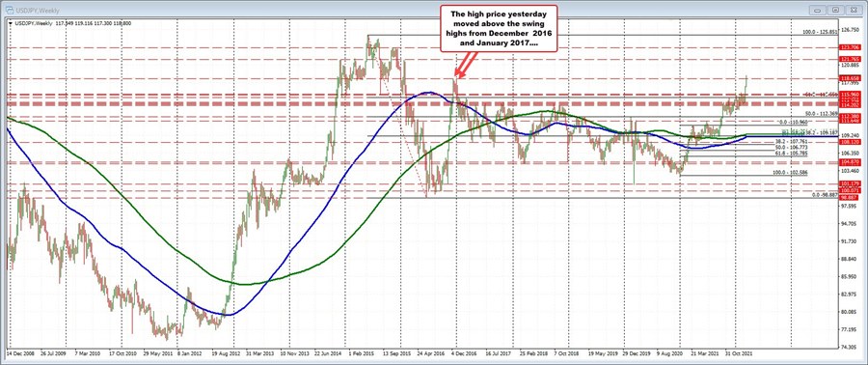The width and height of the screenshot is (868, 365).
Task: Click the 4 Dec 2016 date label
Action: coord(465,352)
